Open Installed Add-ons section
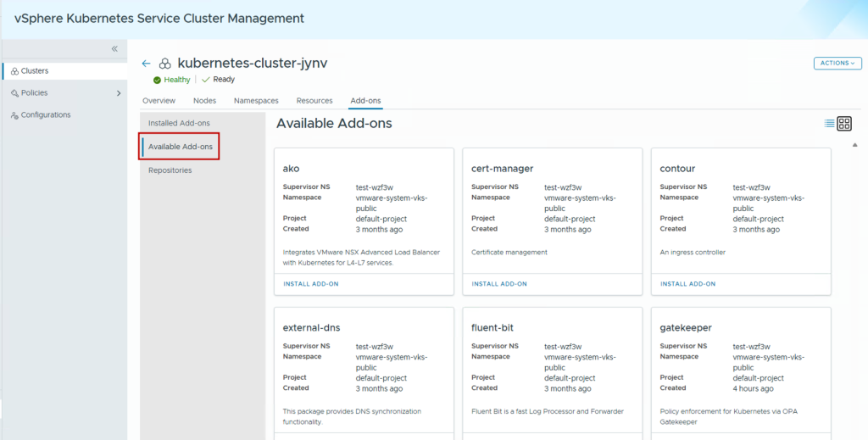 tap(180, 123)
